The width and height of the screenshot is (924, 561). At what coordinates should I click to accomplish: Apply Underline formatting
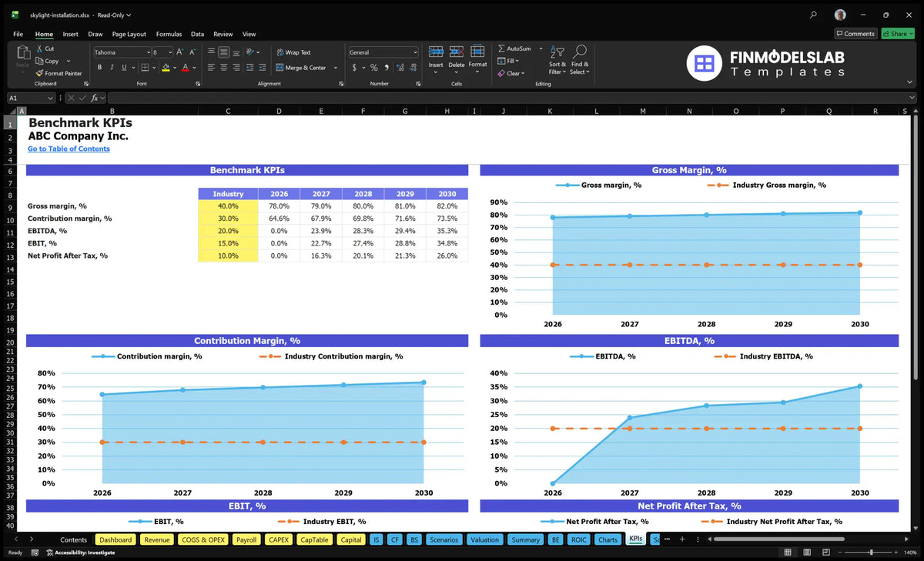[124, 68]
